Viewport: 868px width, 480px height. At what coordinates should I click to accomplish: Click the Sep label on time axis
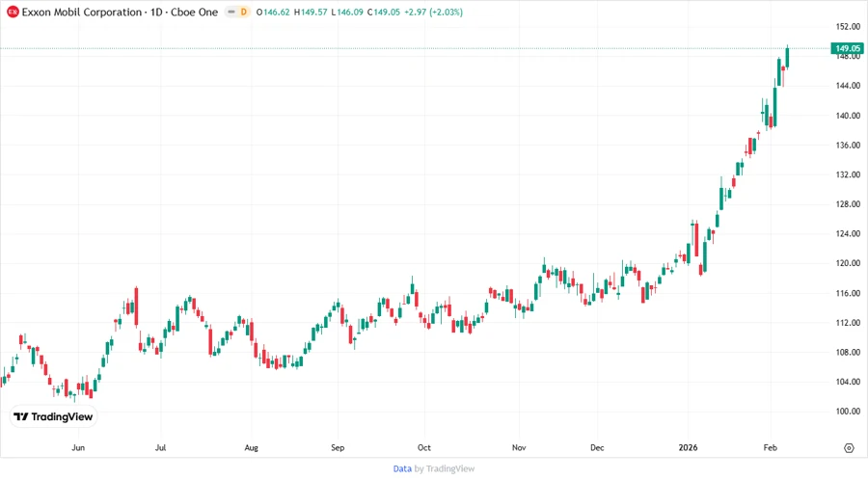tap(338, 447)
